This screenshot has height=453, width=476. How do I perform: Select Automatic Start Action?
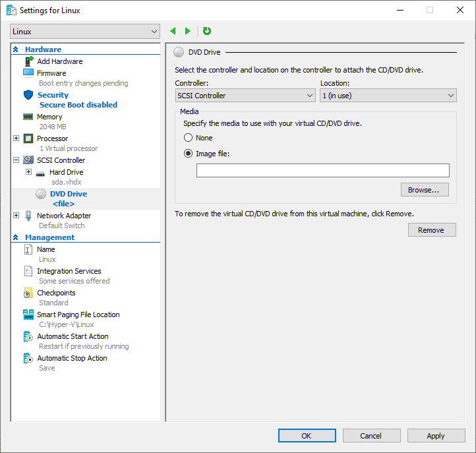click(x=73, y=336)
